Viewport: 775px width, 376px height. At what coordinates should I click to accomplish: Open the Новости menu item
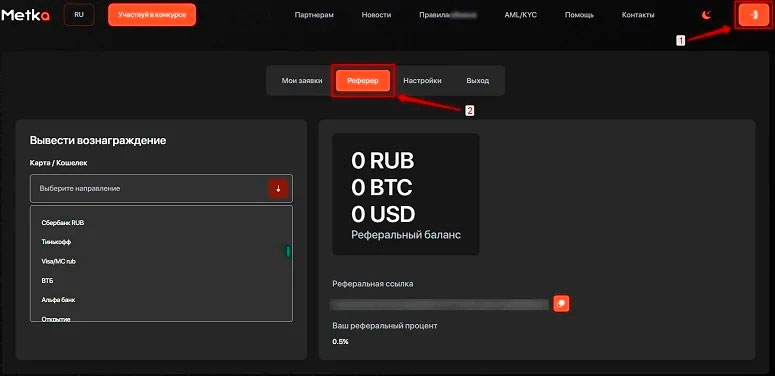tap(376, 15)
